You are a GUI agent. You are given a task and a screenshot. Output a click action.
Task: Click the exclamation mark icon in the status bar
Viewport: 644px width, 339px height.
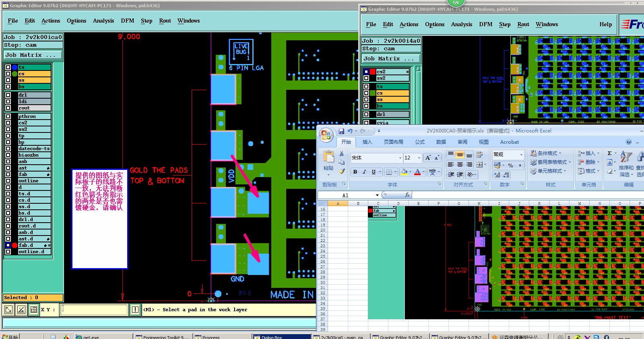[x=135, y=310]
